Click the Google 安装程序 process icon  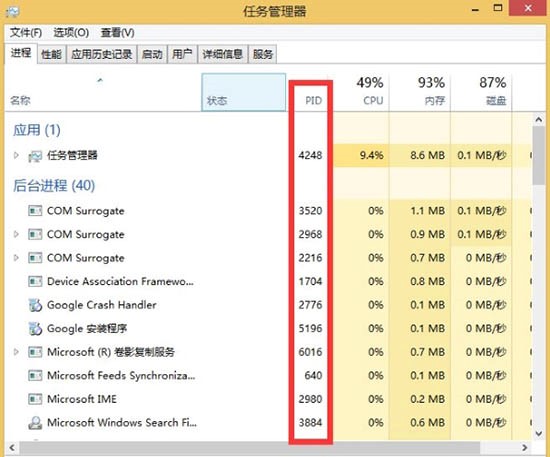point(35,329)
